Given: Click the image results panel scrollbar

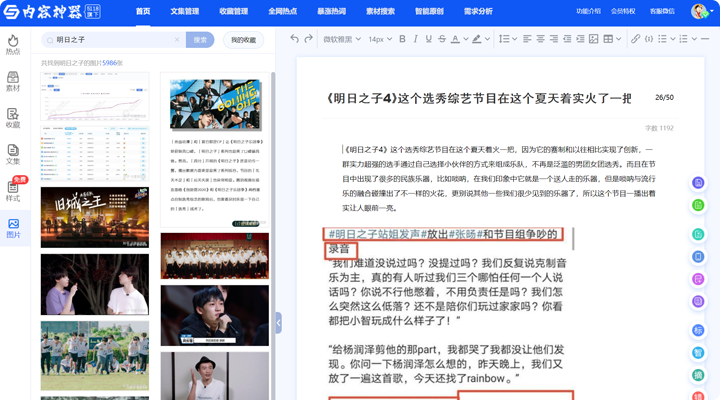Looking at the screenshot, I should pyautogui.click(x=273, y=235).
